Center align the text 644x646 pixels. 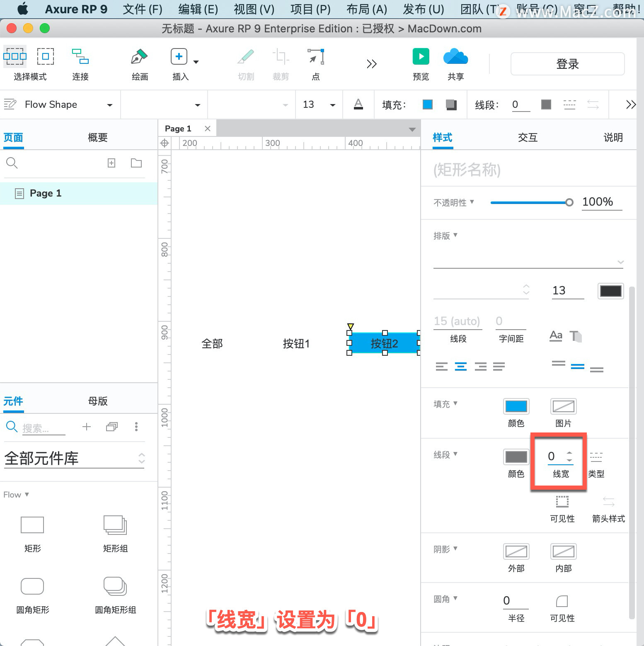click(x=461, y=367)
